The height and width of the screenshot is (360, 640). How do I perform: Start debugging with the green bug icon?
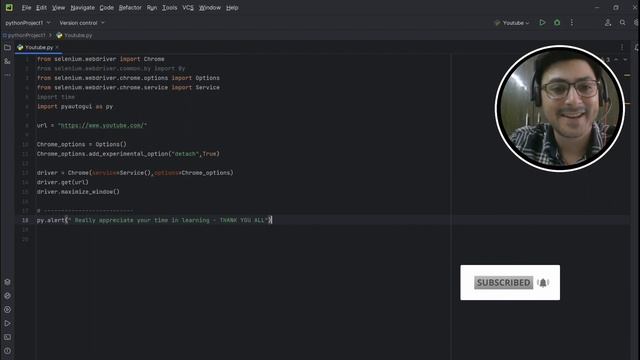557,23
